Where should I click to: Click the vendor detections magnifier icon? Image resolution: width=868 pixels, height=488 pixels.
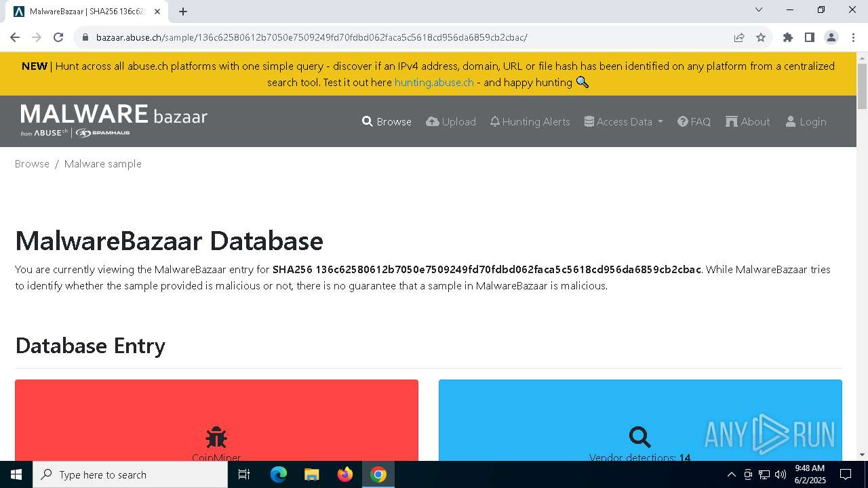639,437
